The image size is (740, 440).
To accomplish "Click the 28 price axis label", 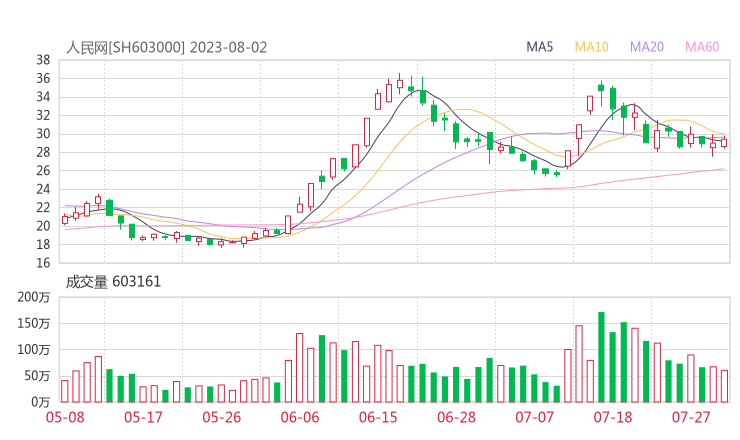I will click(x=43, y=152).
